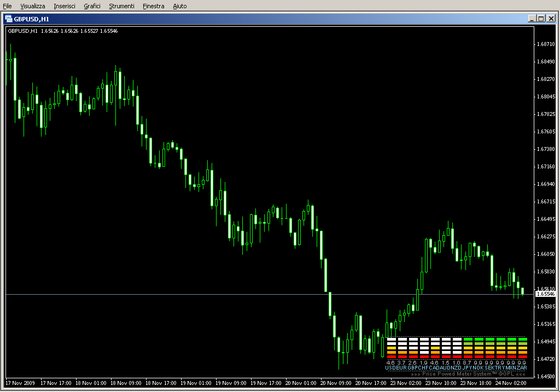Click the current price label 1.65546

[546, 294]
